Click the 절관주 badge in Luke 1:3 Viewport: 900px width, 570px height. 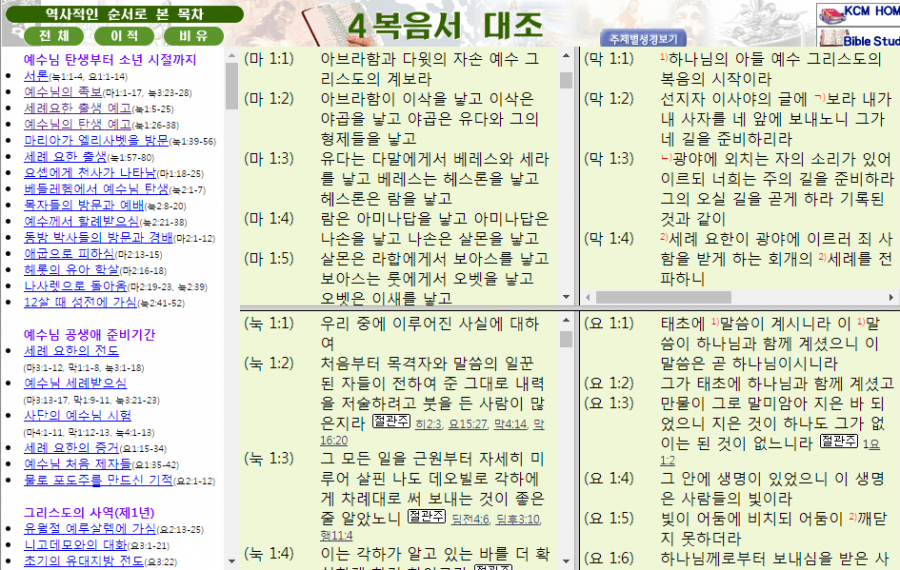point(426,516)
